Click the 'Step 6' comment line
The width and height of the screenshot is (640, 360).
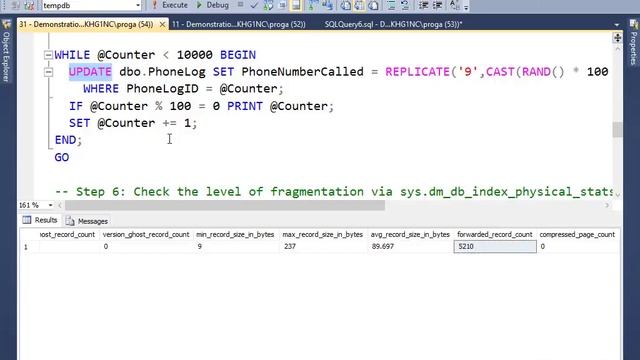tap(334, 192)
